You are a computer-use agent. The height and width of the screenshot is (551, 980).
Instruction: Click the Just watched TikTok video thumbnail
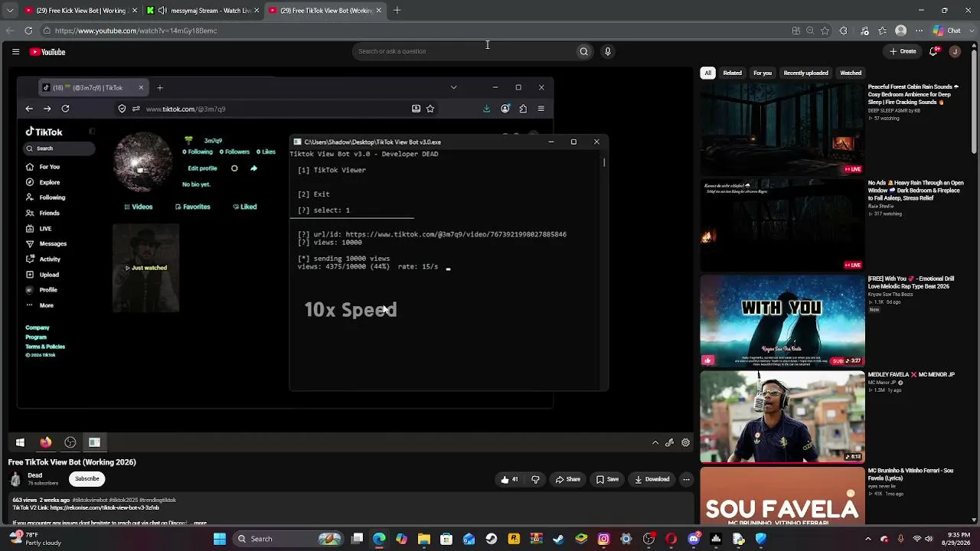[x=145, y=268]
